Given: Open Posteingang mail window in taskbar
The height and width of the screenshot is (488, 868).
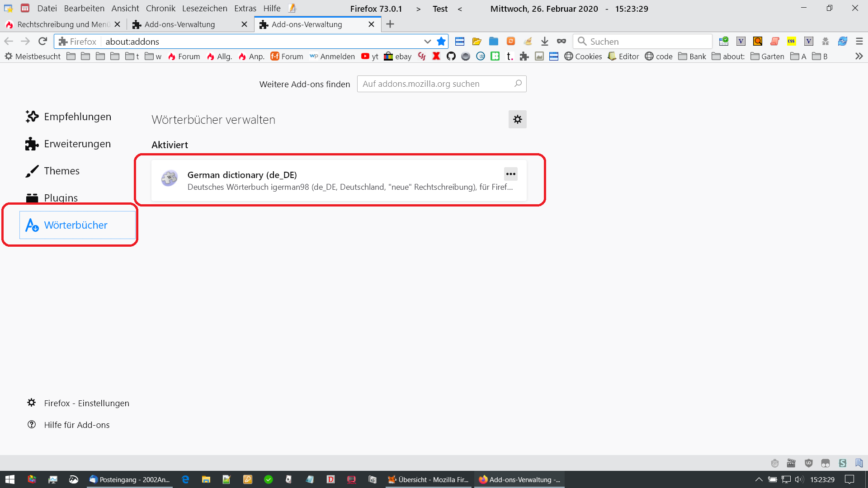Looking at the screenshot, I should [130, 479].
